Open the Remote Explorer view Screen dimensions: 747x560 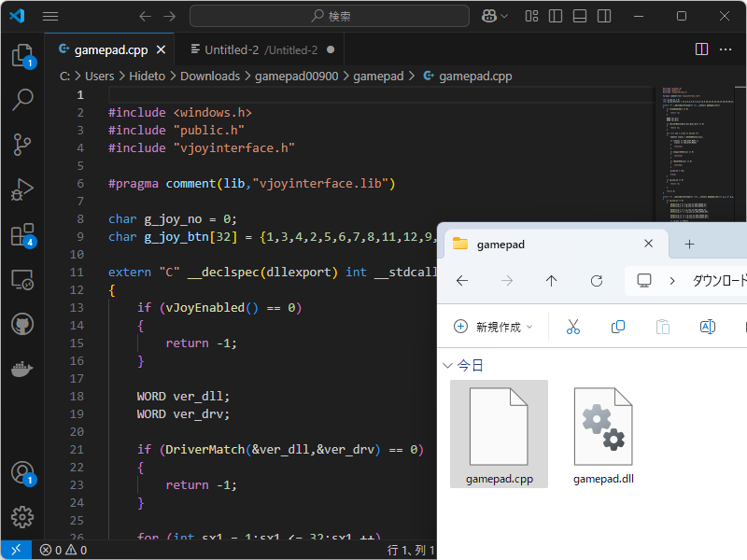point(22,279)
